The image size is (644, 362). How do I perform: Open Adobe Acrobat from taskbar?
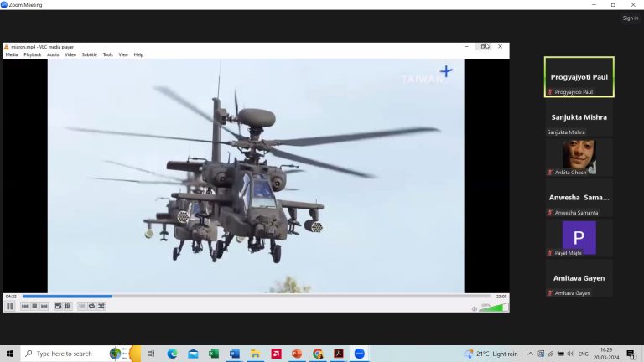(339, 354)
